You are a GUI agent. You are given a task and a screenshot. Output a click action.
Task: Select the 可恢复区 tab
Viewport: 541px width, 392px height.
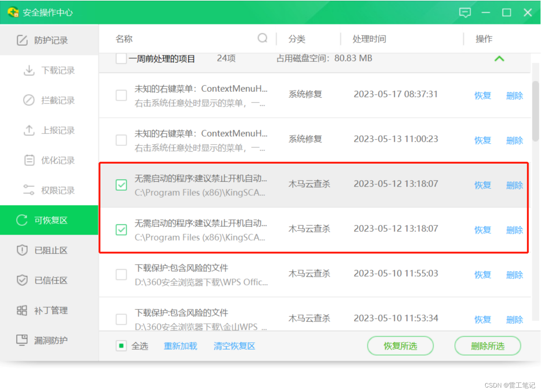pyautogui.click(x=49, y=220)
